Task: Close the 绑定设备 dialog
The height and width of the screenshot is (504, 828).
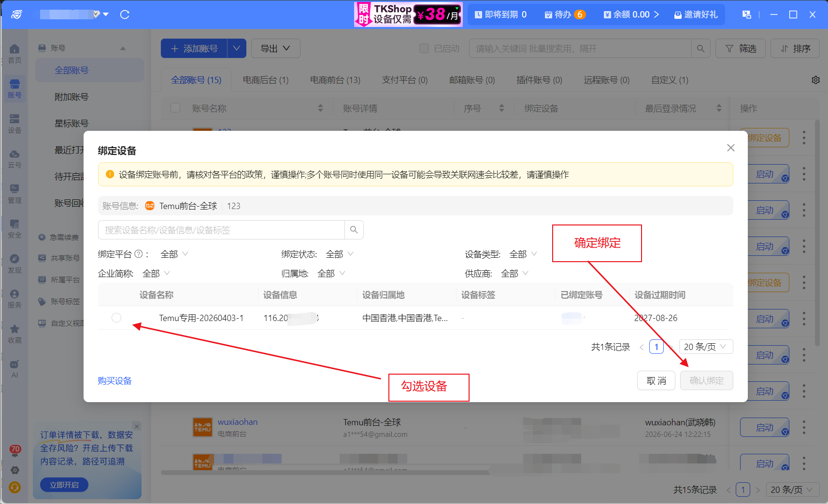Action: [x=730, y=148]
